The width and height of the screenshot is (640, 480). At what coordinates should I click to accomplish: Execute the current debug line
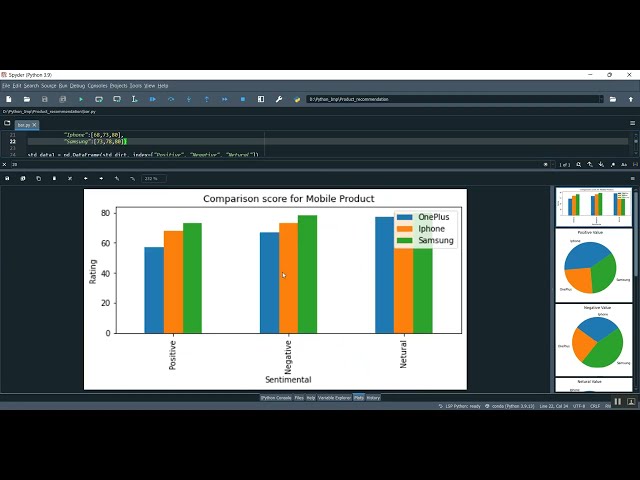[171, 99]
